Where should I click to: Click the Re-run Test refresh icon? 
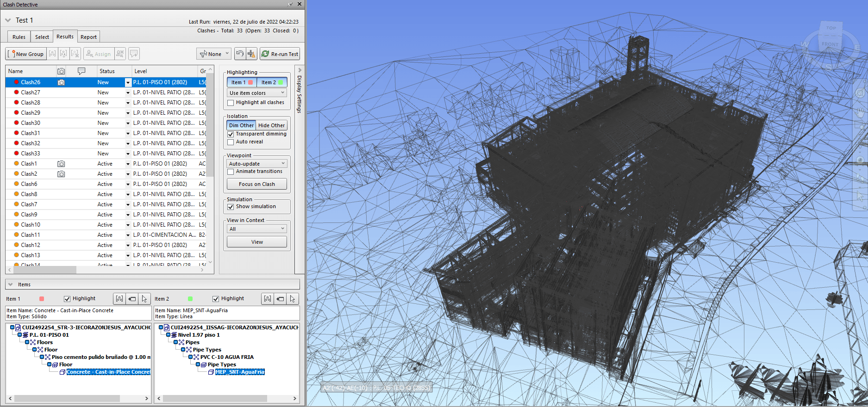pyautogui.click(x=265, y=54)
